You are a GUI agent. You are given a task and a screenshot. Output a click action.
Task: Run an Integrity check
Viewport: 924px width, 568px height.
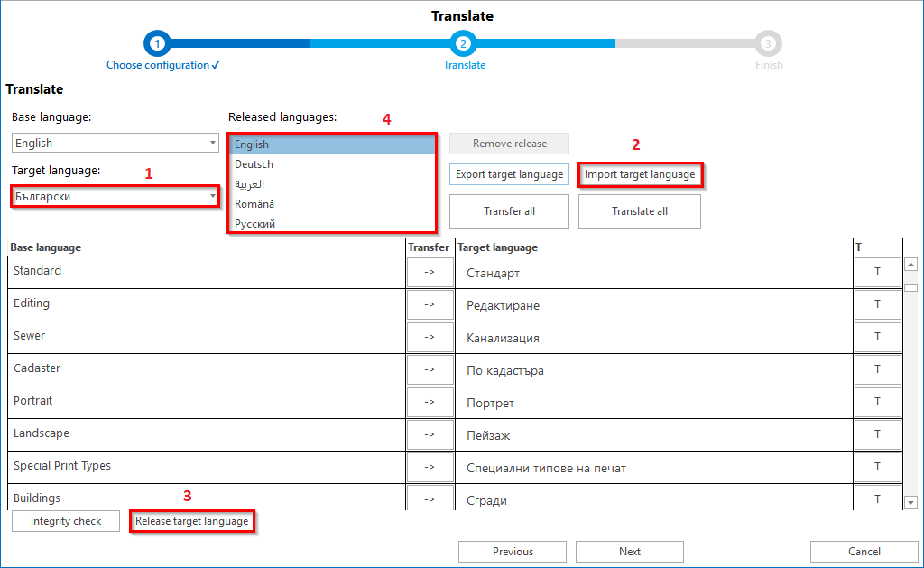(x=65, y=520)
